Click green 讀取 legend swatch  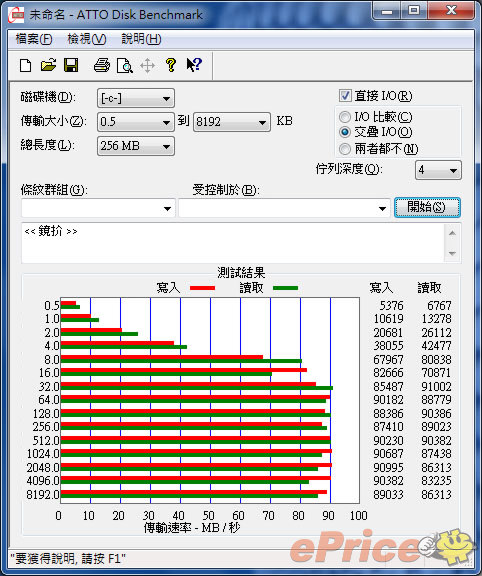(285, 288)
